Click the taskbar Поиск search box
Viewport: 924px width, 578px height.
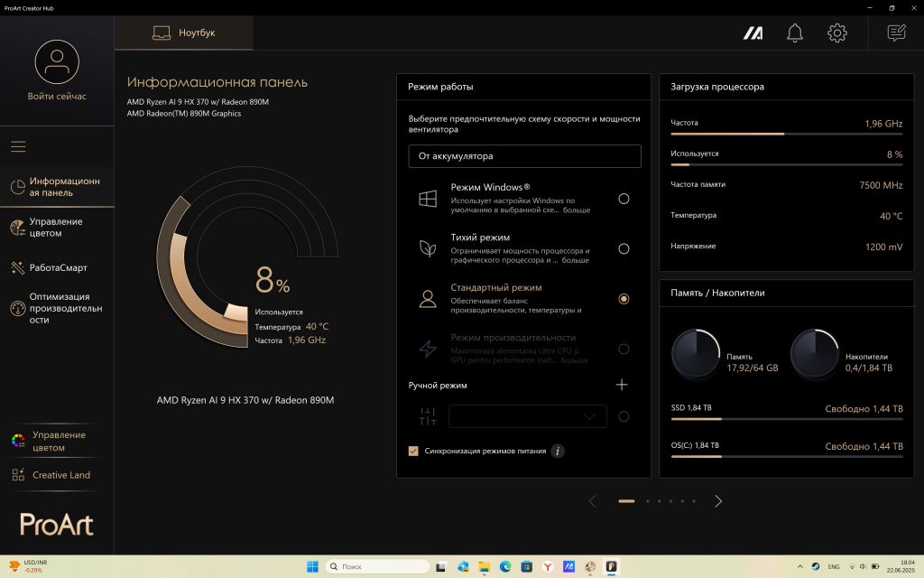pyautogui.click(x=377, y=567)
